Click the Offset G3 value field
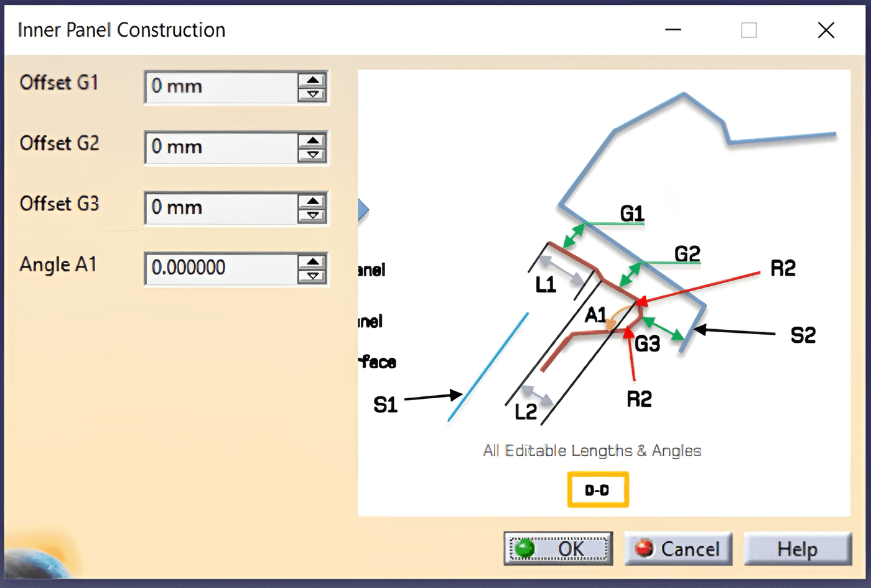Image resolution: width=871 pixels, height=588 pixels. [221, 208]
